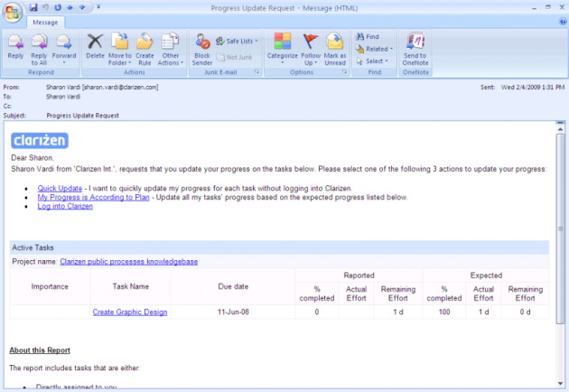Viewport: 569px width, 392px height.
Task: Open the Create Graphic Design task link
Action: coord(130,312)
